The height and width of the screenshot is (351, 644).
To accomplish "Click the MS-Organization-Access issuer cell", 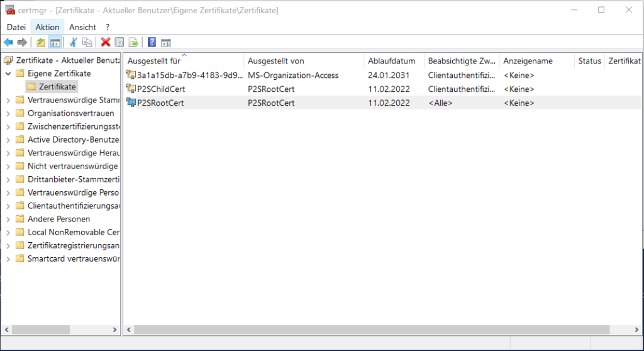I will pos(293,75).
